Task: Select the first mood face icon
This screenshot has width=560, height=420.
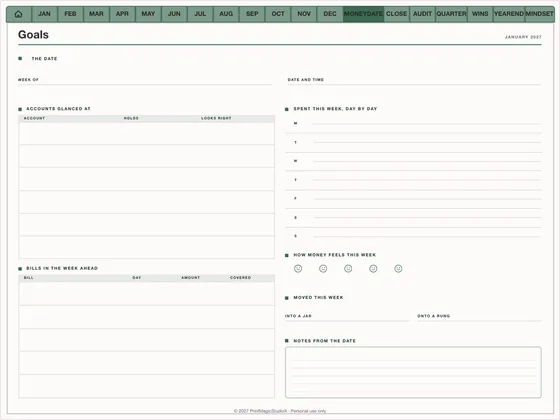Action: pos(298,269)
